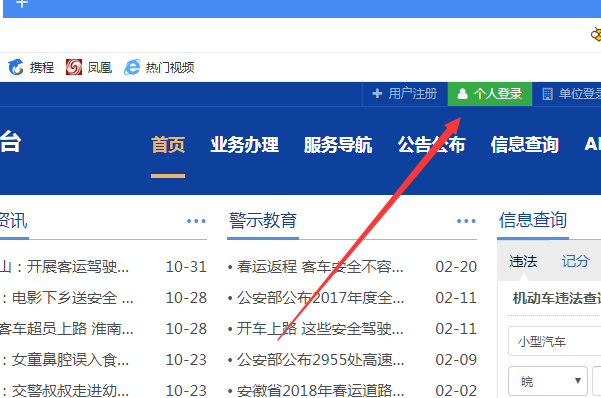The height and width of the screenshot is (398, 601).
Task: Open the 携程 bookmark icon
Action: tap(16, 67)
